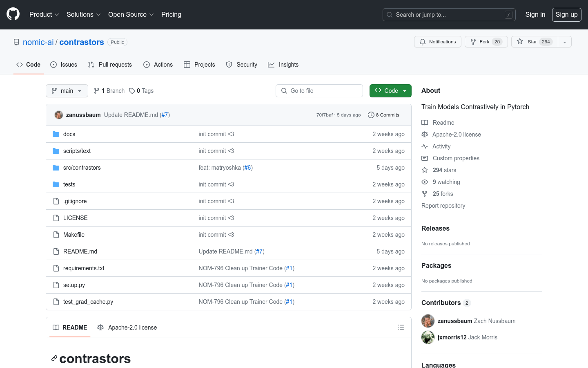Open commit hash 70f7baf
Screen dimensions: 588x368
(324, 115)
